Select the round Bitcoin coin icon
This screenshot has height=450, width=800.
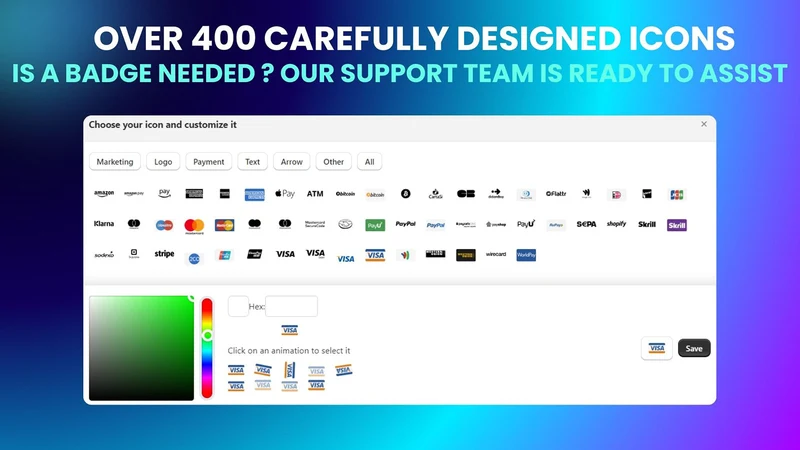click(x=405, y=193)
